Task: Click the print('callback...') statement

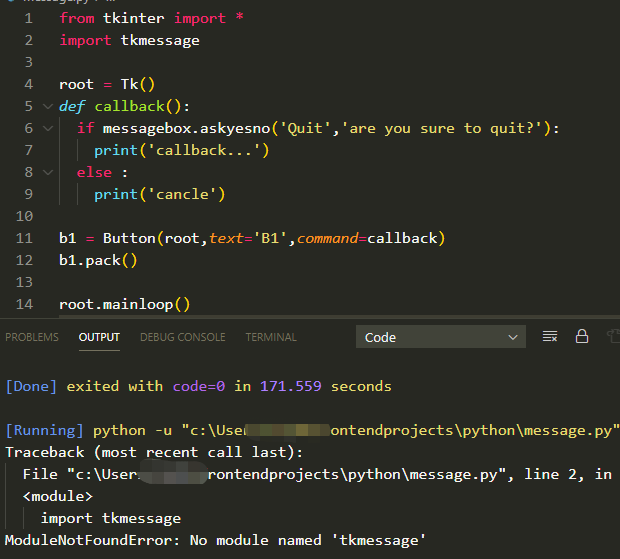Action: click(181, 151)
